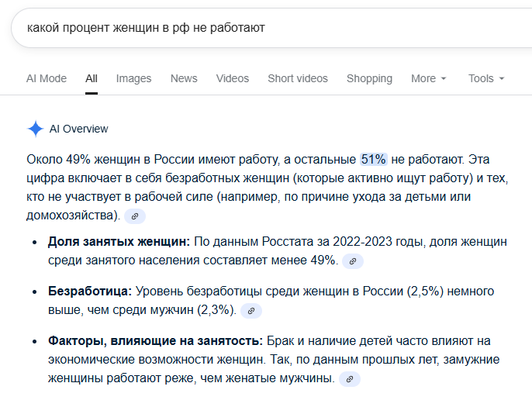Open source link for unemployment rate bullet
Screen dimensions: 532x414
pos(251,311)
